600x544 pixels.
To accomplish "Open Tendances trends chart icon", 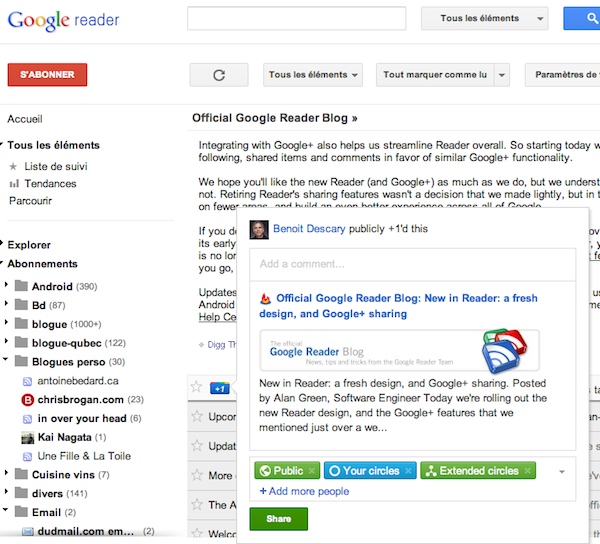I will tap(14, 184).
